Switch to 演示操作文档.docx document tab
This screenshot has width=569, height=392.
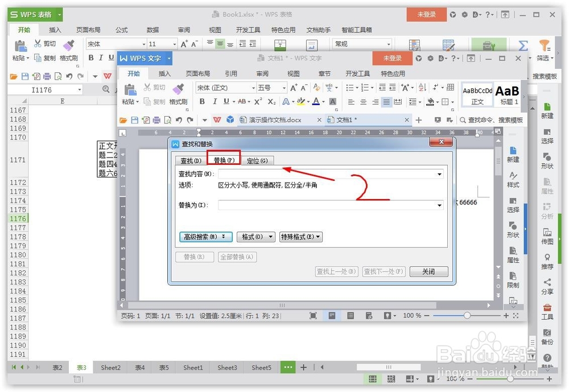click(275, 120)
